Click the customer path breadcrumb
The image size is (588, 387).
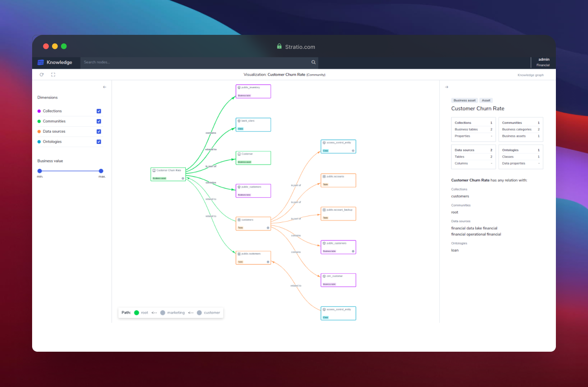tap(212, 313)
